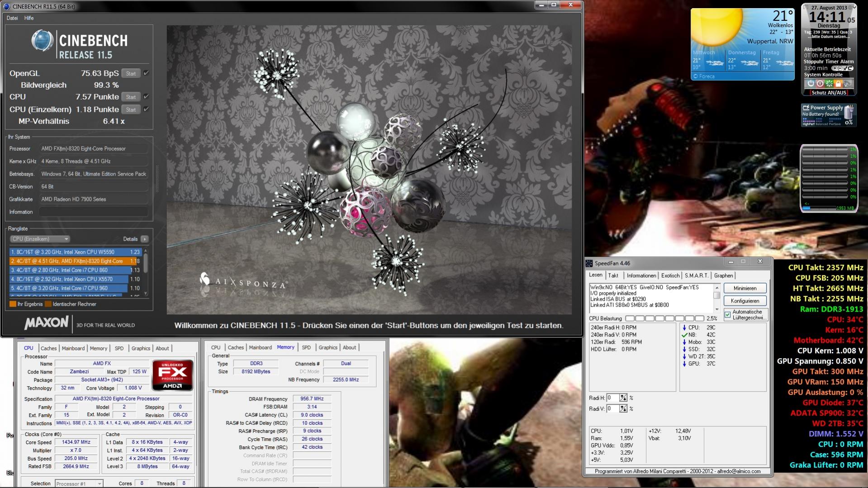Viewport: 868px width, 488px height.
Task: Open the Processor #1 selection dropdown in CPU-Z
Action: coord(79,483)
